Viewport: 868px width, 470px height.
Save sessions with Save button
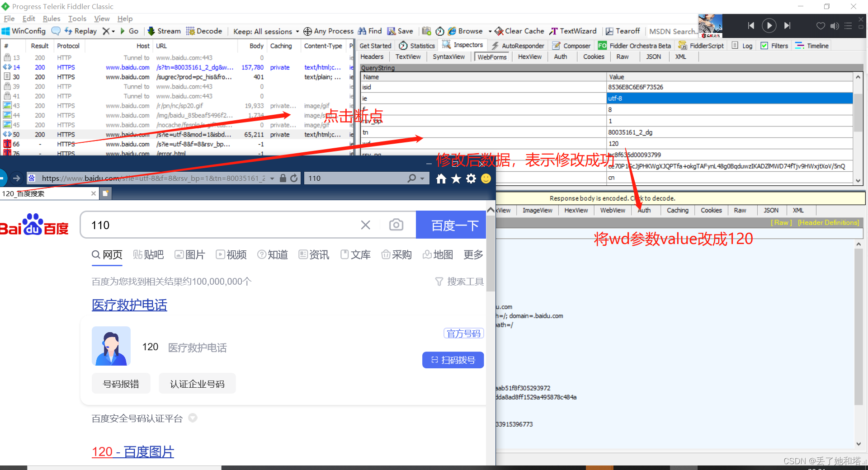pyautogui.click(x=400, y=31)
